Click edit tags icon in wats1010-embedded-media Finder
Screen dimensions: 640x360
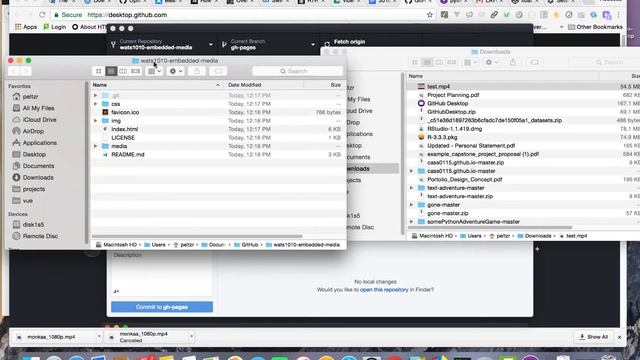(218, 71)
